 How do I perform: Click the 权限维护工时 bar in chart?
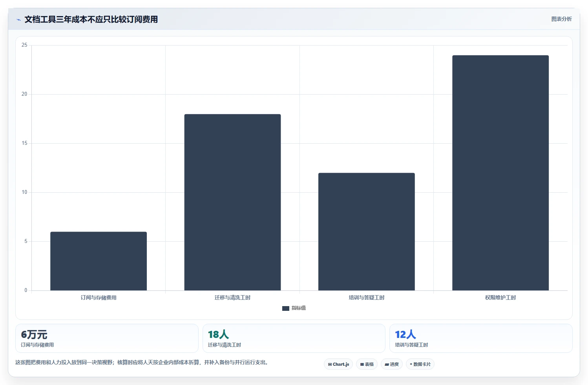[x=500, y=173]
